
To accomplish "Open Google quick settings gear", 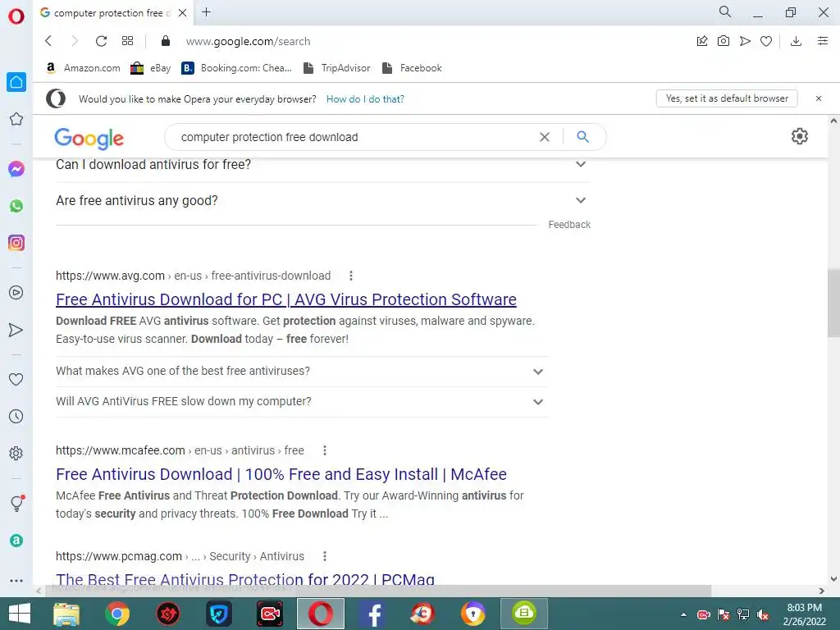I will point(799,136).
